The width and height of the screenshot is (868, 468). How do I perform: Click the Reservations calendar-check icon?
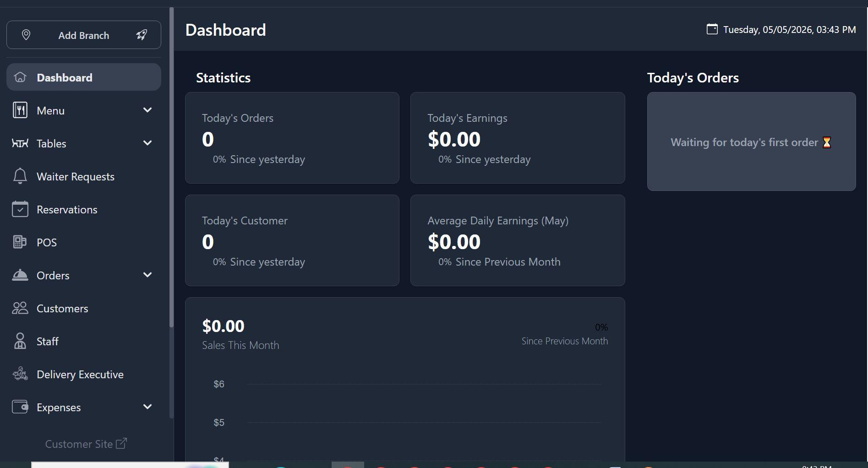click(x=20, y=209)
